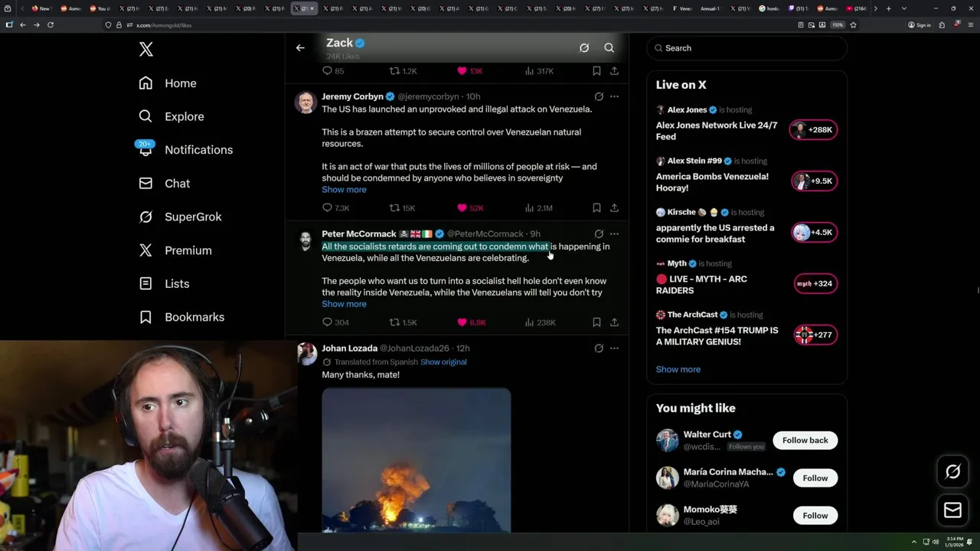Image resolution: width=980 pixels, height=551 pixels.
Task: Toggle like on Jeremy Corbyn's post
Action: (x=470, y=208)
